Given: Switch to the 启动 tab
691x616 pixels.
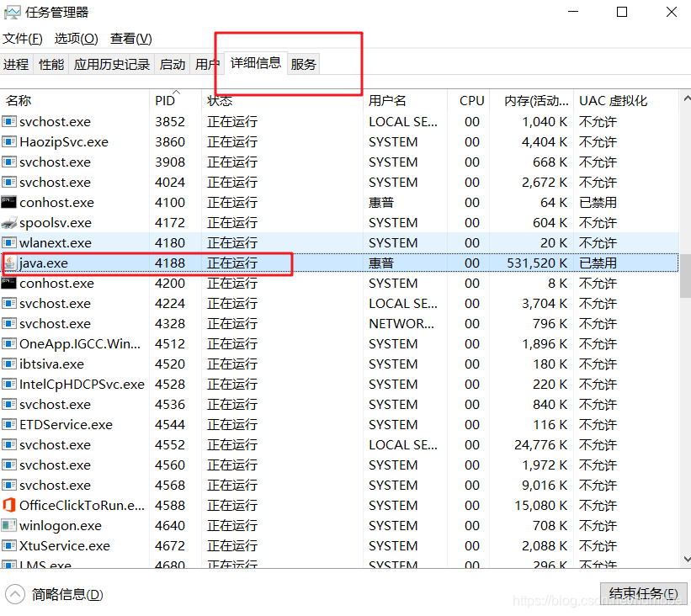Looking at the screenshot, I should coord(172,64).
